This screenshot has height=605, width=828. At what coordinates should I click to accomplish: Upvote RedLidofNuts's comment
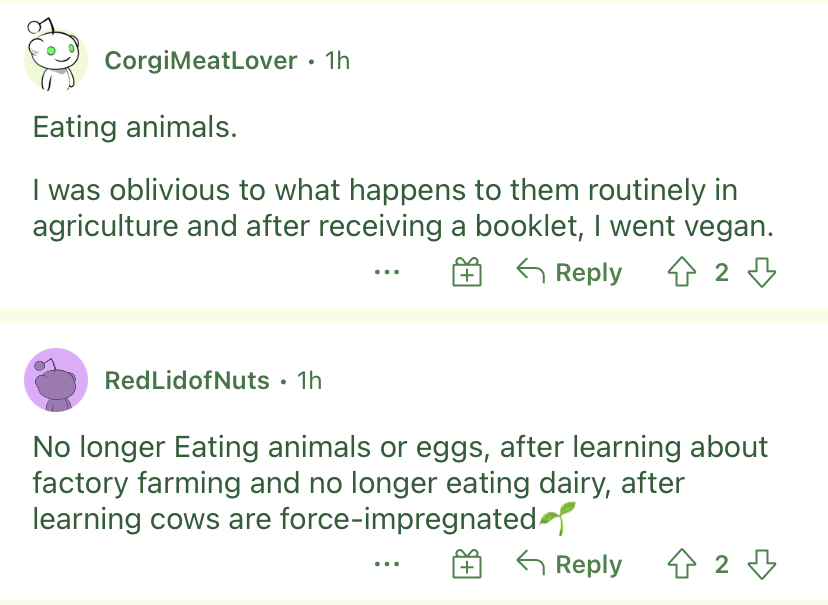[681, 564]
